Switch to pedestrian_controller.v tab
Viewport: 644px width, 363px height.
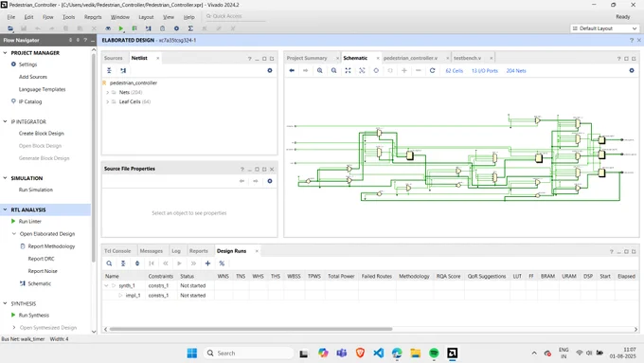(x=410, y=58)
